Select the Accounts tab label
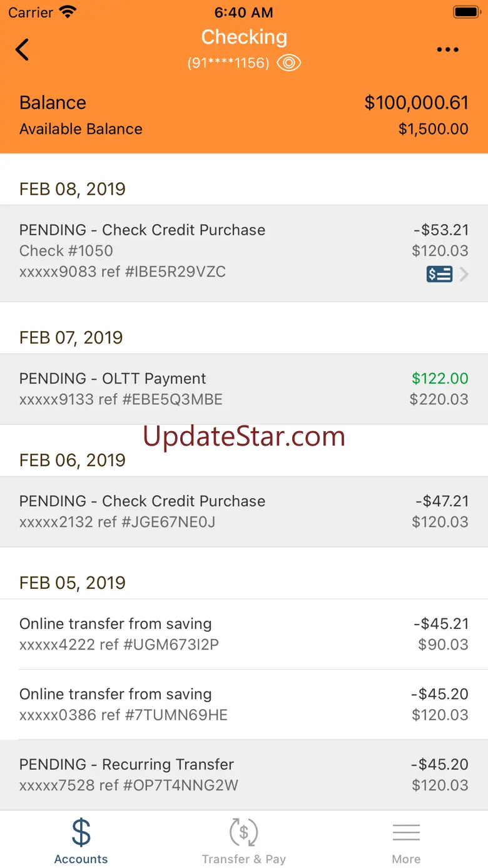 coord(81,859)
